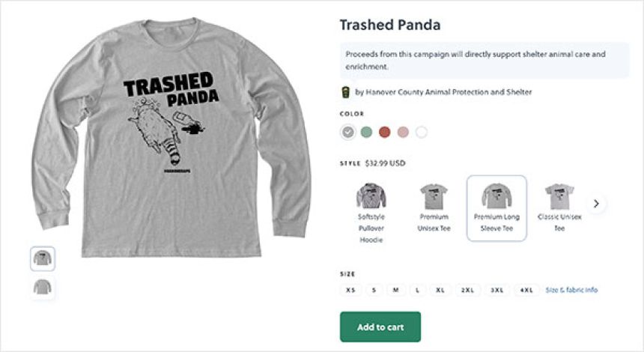Click the Hanover County shelter logo icon
Screen dimensions: 644x352
345,93
